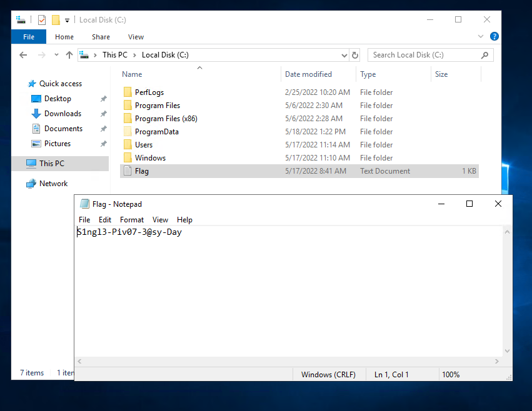Viewport: 532px width, 411px height.
Task: Click the Notepad icon in Flag title bar
Action: (x=84, y=204)
